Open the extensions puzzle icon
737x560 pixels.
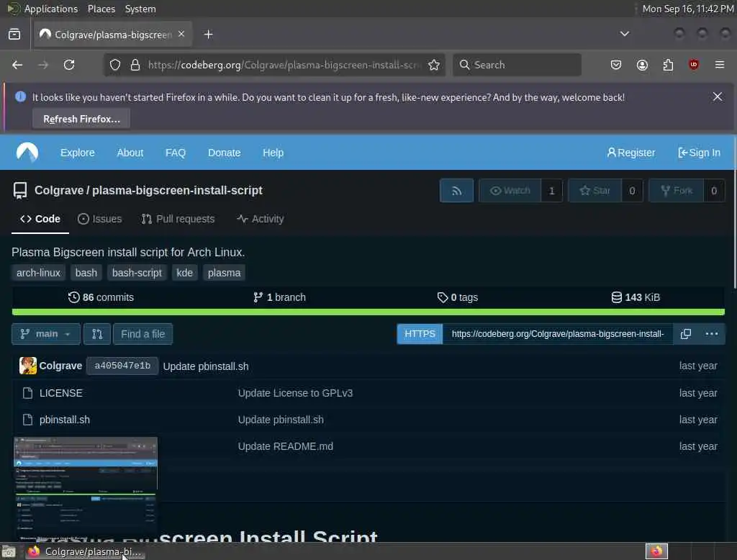point(668,65)
